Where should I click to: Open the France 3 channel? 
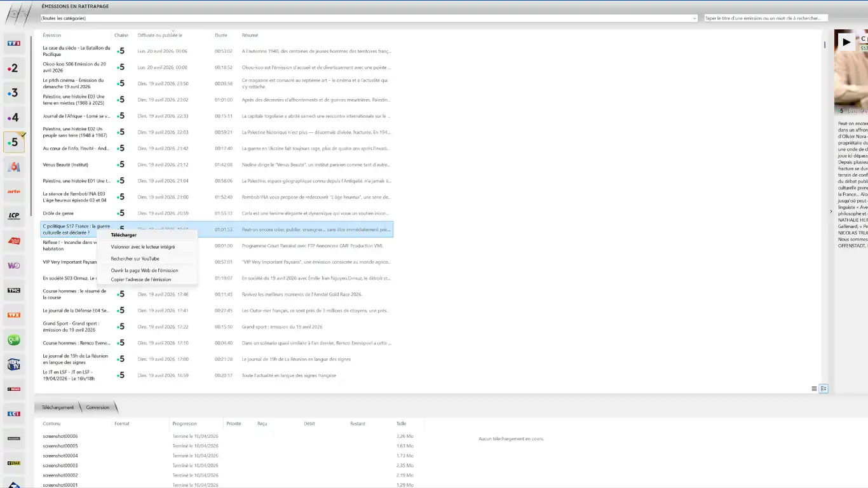pyautogui.click(x=13, y=93)
